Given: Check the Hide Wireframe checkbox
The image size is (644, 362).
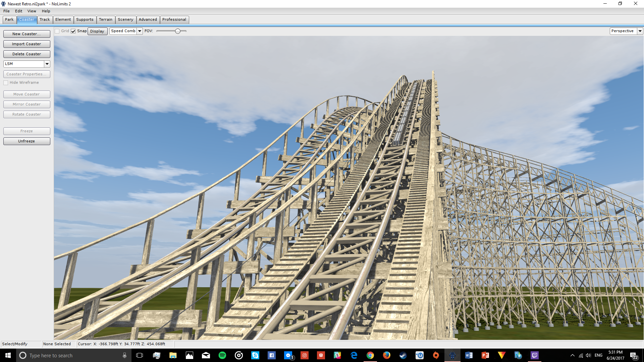Looking at the screenshot, I should (x=6, y=83).
